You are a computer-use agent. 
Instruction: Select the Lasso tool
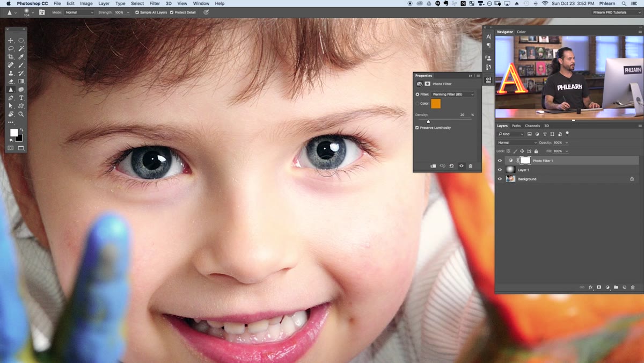point(10,48)
